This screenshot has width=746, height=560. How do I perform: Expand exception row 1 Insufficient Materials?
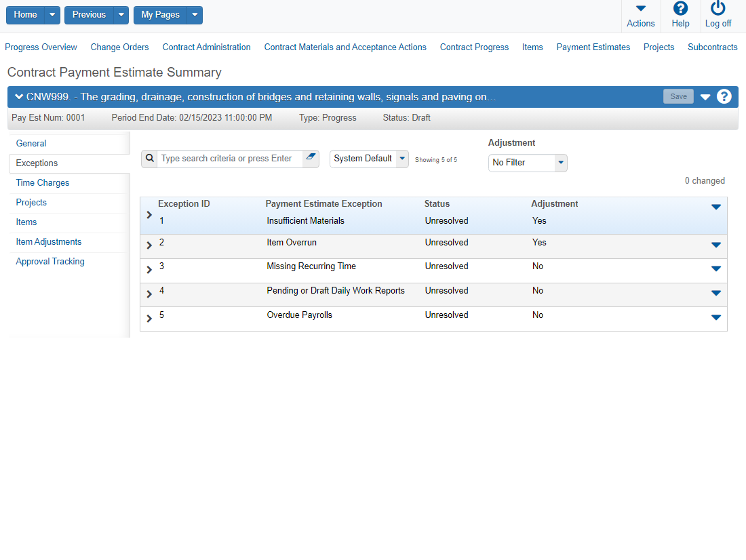point(149,215)
